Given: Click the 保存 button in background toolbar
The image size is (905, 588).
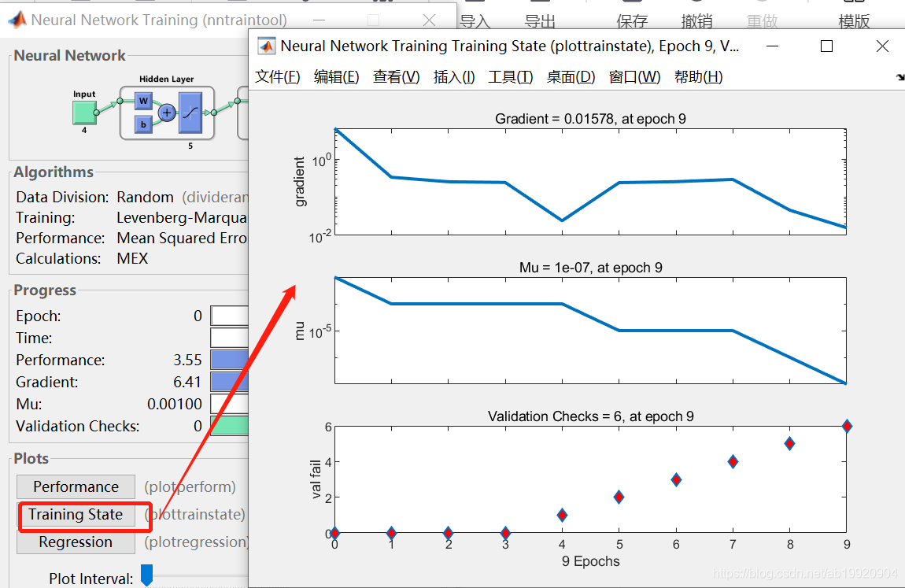Looking at the screenshot, I should pos(632,20).
